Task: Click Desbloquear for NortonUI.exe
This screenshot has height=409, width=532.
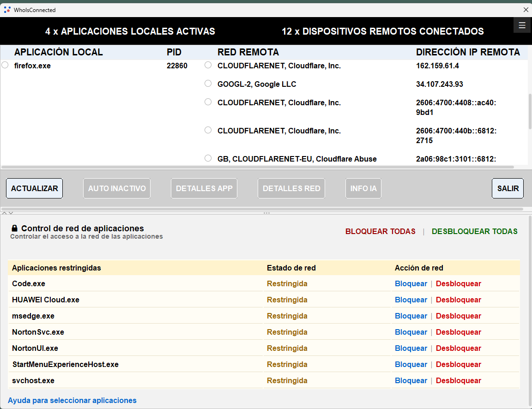Action: click(x=459, y=348)
